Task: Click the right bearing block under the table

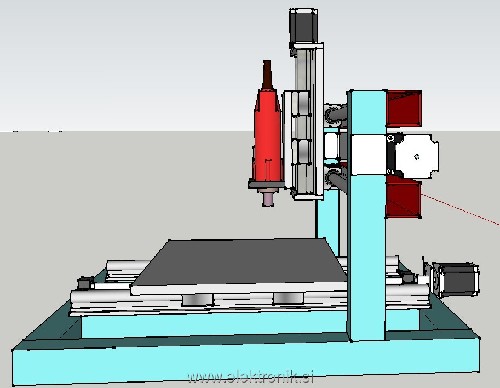Action: pyautogui.click(x=288, y=299)
